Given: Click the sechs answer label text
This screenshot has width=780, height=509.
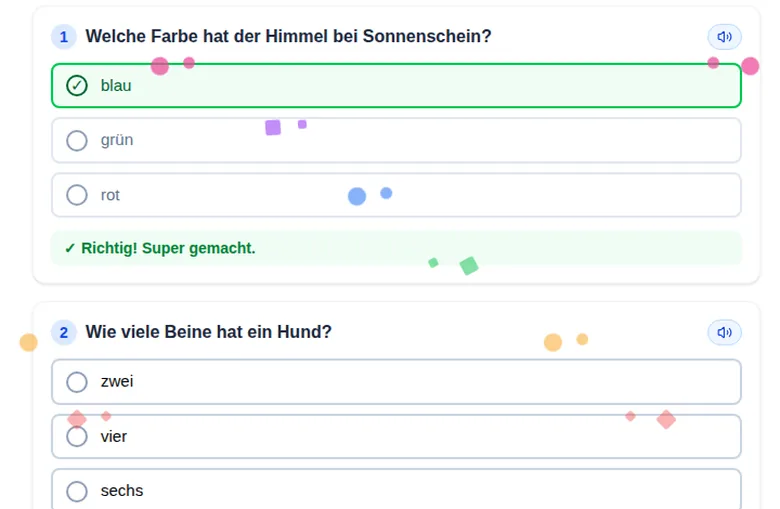Looking at the screenshot, I should [x=122, y=491].
